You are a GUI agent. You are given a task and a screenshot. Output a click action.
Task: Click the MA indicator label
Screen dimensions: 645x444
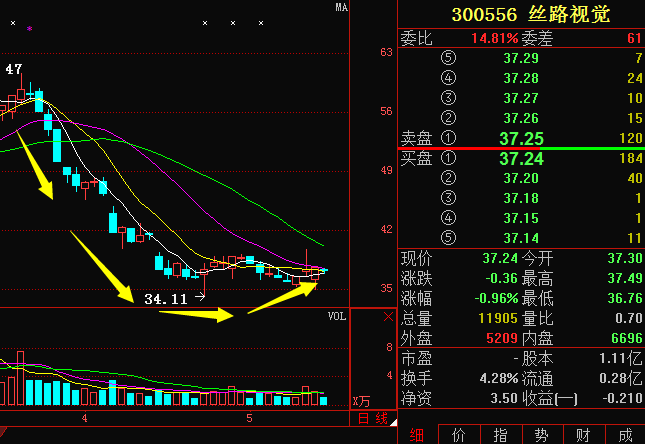(x=341, y=7)
